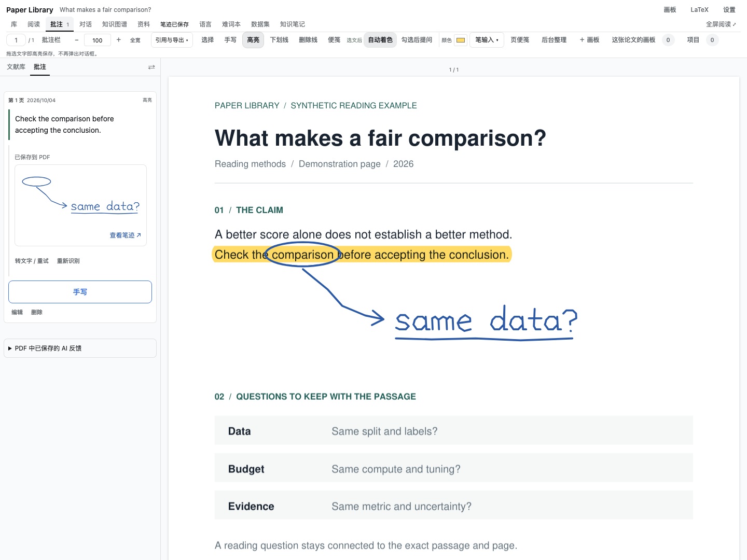Click the blue 手写 button in sidebar

coord(80,292)
